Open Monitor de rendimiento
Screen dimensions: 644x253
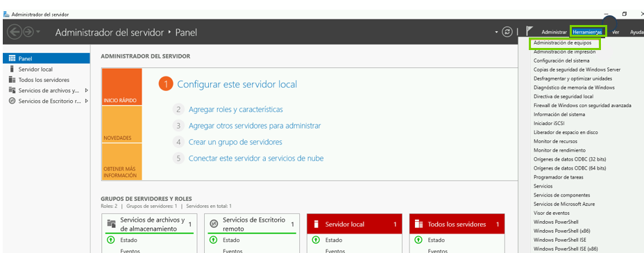click(x=559, y=151)
